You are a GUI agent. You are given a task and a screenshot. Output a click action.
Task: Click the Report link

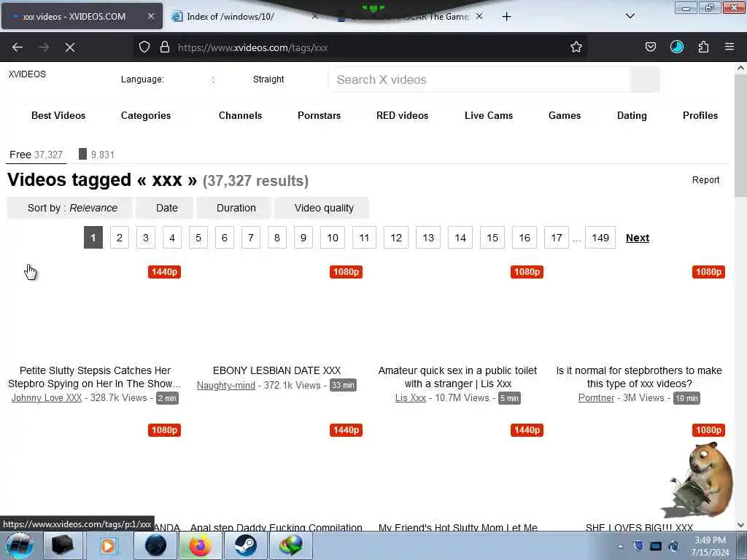coord(705,180)
